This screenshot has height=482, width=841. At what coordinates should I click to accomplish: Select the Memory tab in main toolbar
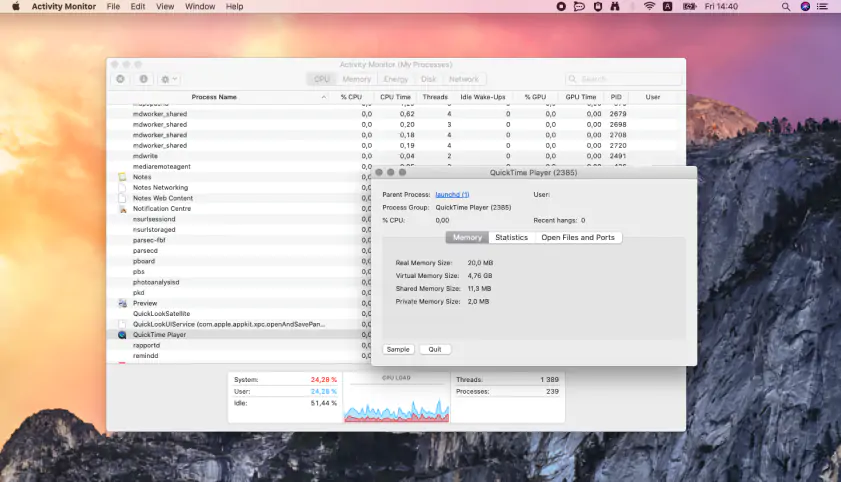click(x=357, y=79)
